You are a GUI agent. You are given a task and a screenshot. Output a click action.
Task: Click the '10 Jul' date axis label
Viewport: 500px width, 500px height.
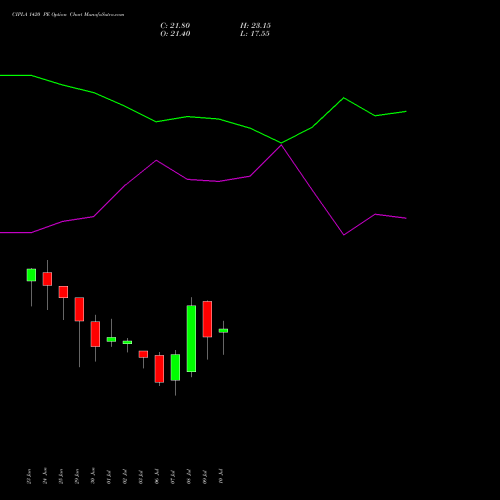tap(221, 476)
